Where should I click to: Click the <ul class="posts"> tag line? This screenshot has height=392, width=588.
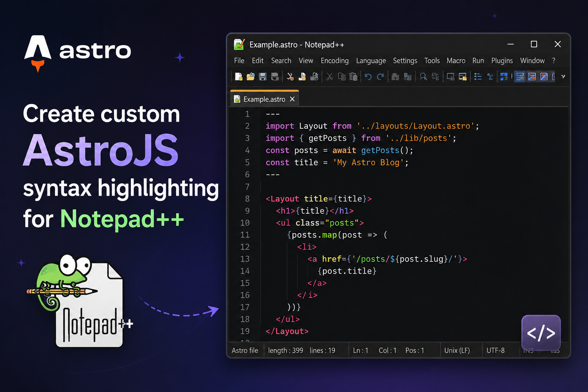[320, 223]
